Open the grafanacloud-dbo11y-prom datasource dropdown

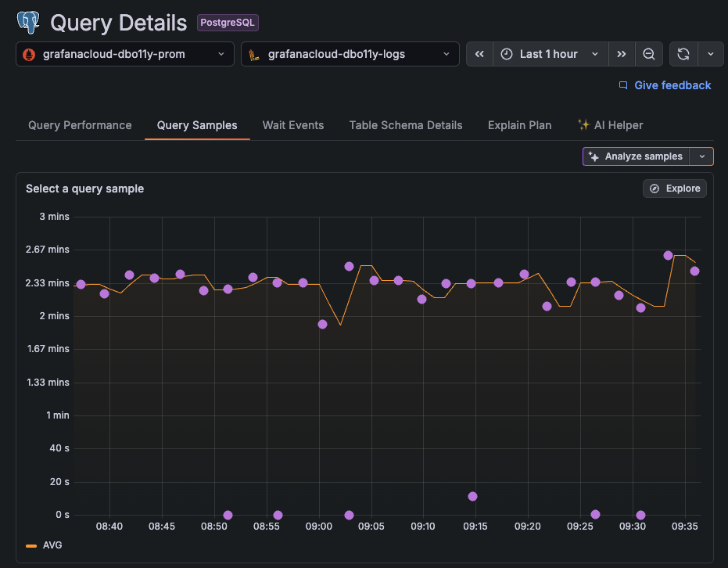pyautogui.click(x=125, y=54)
